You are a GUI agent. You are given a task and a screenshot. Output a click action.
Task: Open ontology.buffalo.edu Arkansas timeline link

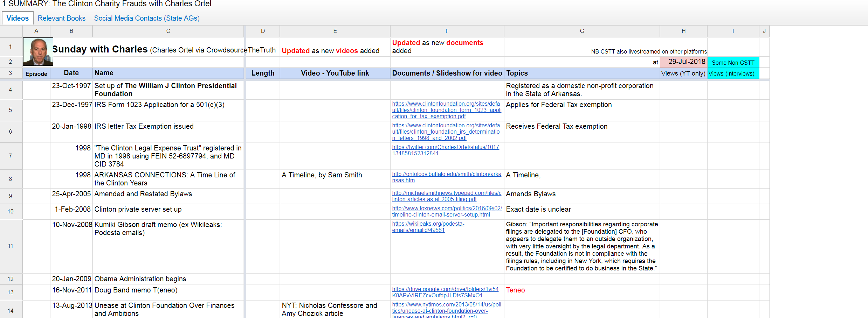[447, 177]
